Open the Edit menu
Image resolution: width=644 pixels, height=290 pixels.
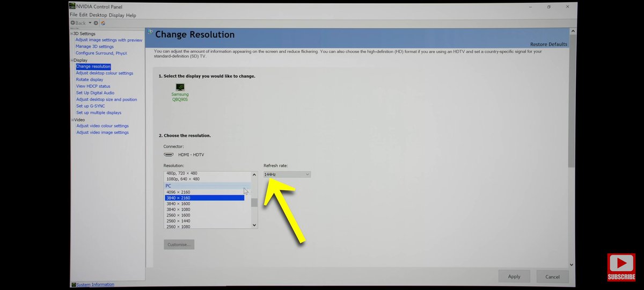pos(83,15)
